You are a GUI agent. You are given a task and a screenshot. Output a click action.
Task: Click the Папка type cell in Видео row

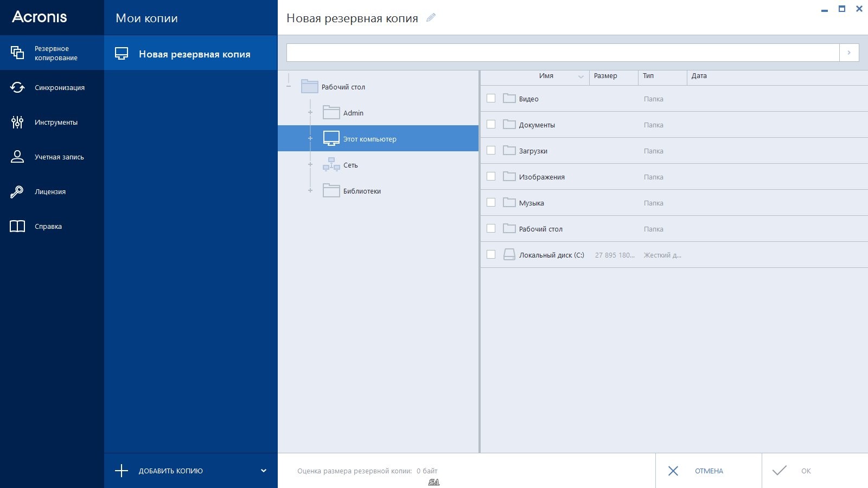click(654, 99)
